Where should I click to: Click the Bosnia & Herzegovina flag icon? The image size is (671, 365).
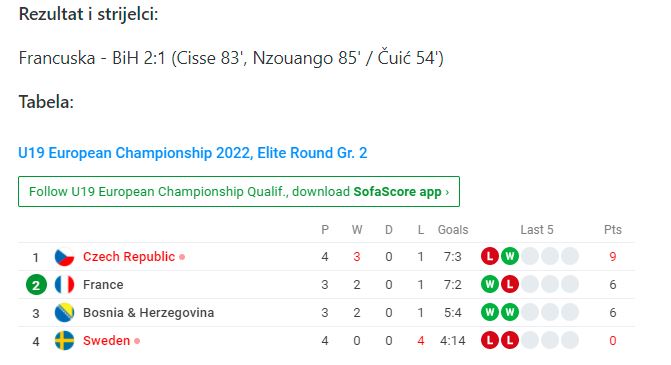[65, 313]
